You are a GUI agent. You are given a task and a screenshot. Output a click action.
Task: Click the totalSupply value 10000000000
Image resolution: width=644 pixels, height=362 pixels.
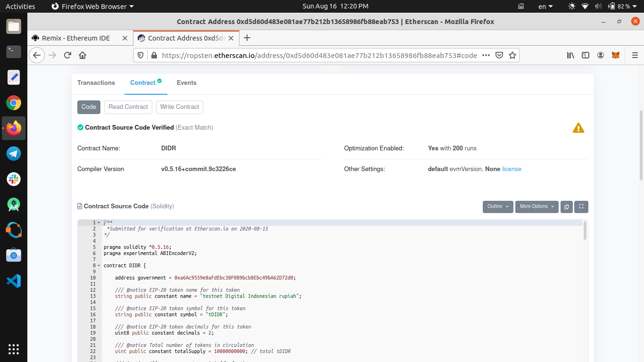230,352
